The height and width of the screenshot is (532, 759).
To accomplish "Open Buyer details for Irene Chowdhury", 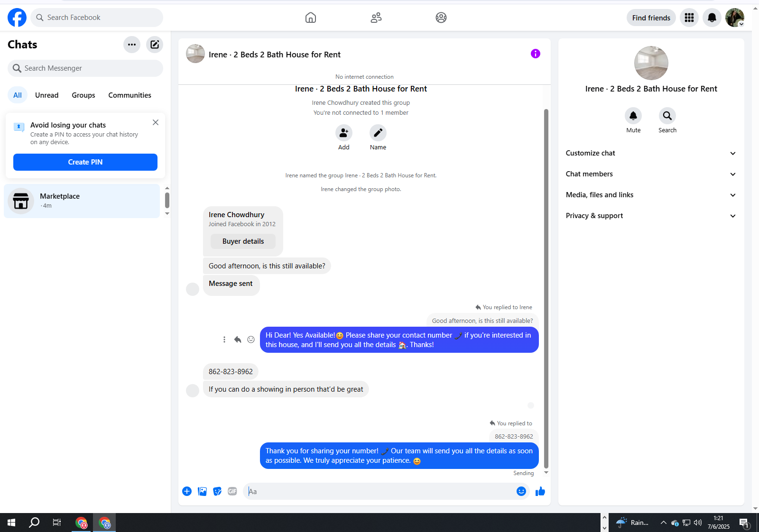I will click(x=243, y=241).
